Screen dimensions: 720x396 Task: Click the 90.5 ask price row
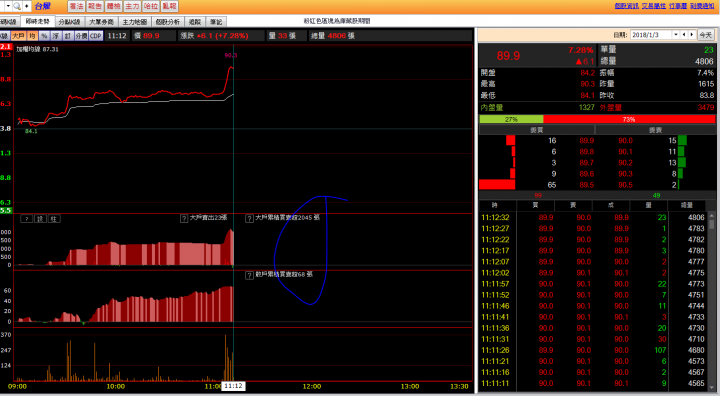coord(625,185)
